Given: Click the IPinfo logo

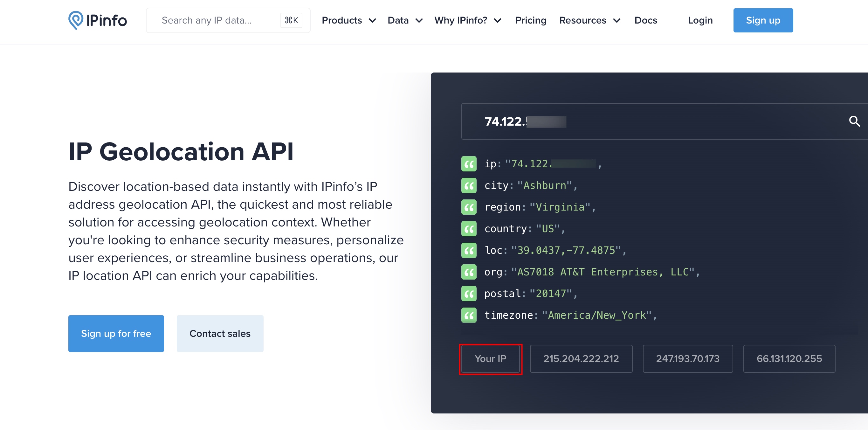Looking at the screenshot, I should [x=97, y=20].
